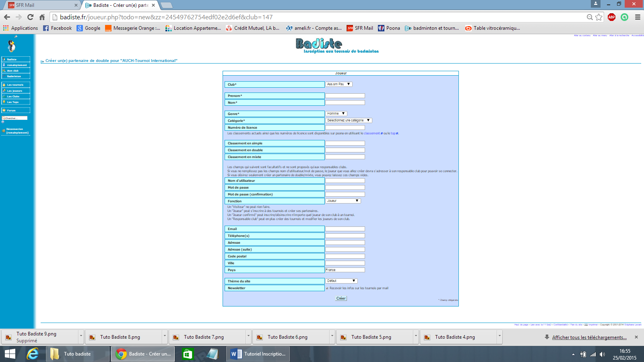Click the sidebar Chercher search field
Image resolution: width=644 pixels, height=362 pixels.
click(x=15, y=118)
